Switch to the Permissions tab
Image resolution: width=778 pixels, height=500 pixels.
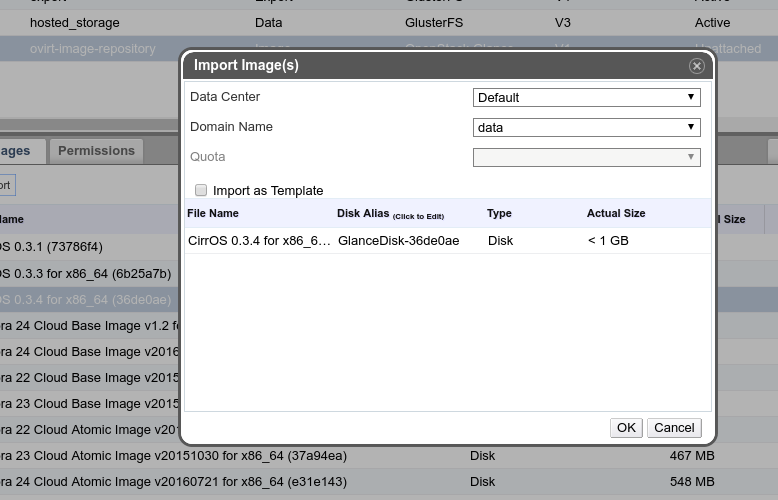[x=96, y=151]
